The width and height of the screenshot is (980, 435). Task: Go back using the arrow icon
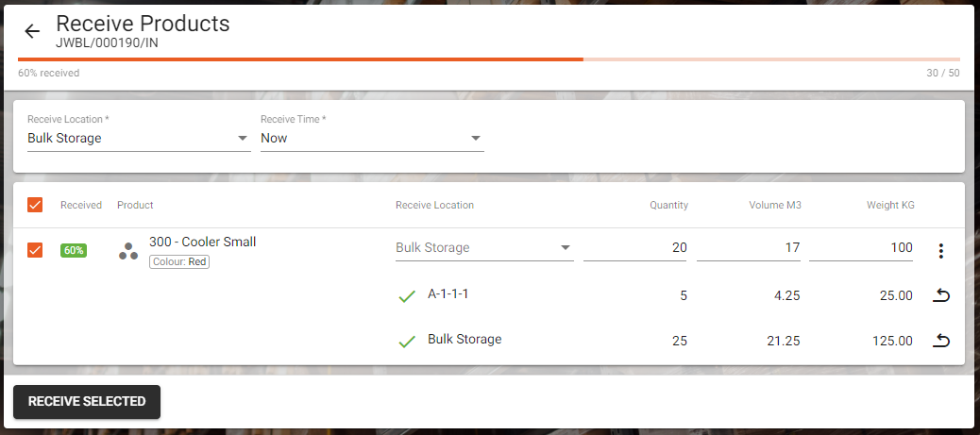32,31
